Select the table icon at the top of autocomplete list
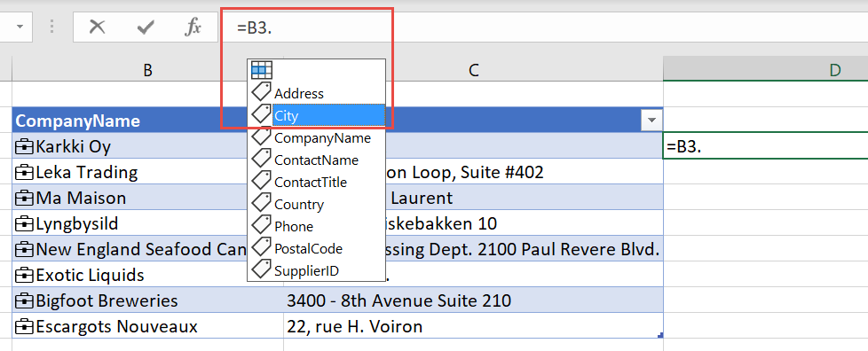Screen dimensions: 868x351 click(262, 70)
